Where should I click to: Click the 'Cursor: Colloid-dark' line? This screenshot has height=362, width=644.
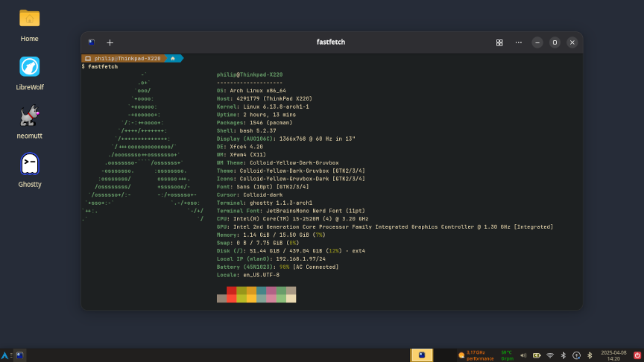click(x=250, y=195)
